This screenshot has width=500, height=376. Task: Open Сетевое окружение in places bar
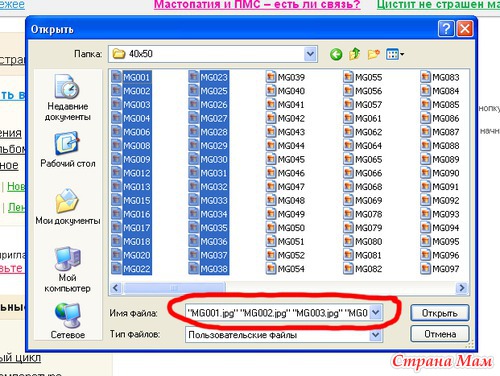coord(68,321)
